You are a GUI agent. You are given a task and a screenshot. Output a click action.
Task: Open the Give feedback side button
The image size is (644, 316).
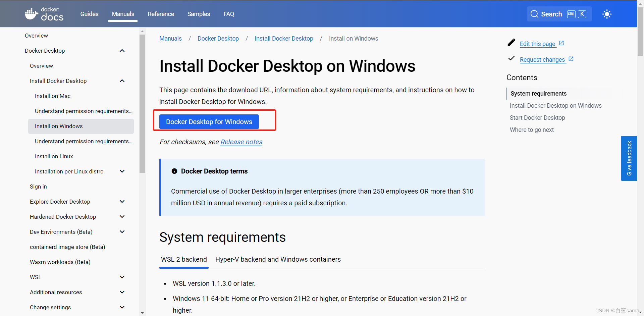[629, 158]
